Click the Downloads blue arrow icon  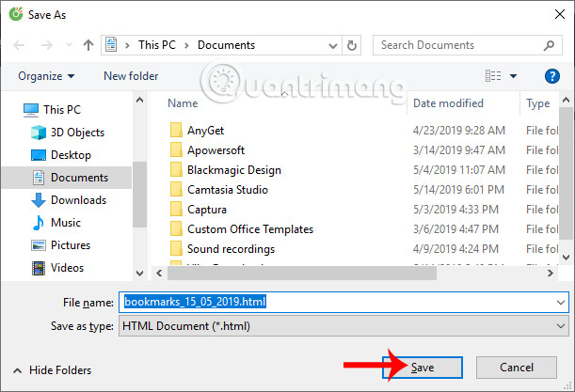coord(39,200)
